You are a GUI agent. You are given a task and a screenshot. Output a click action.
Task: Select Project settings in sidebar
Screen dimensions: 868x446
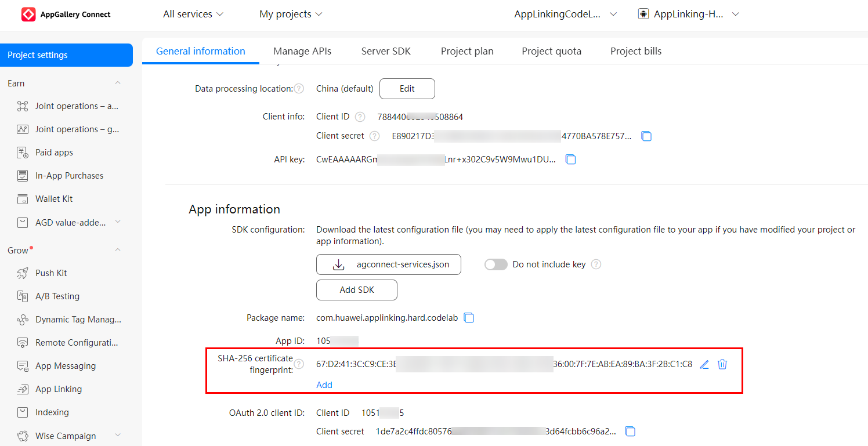coord(67,55)
